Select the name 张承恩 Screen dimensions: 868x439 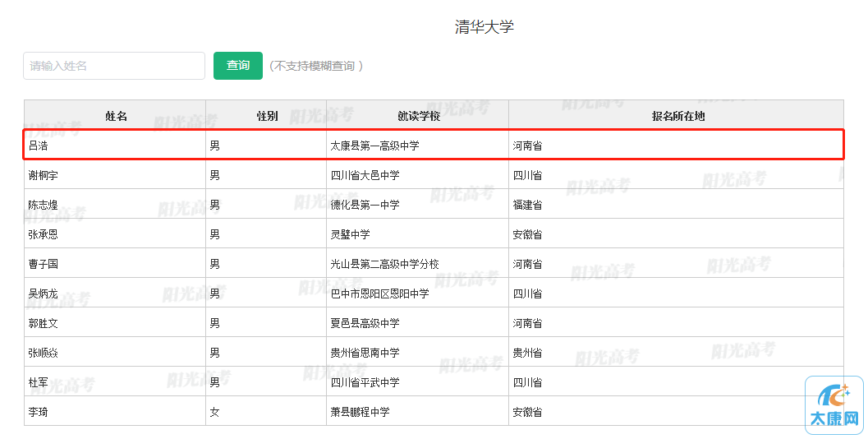[x=44, y=234]
